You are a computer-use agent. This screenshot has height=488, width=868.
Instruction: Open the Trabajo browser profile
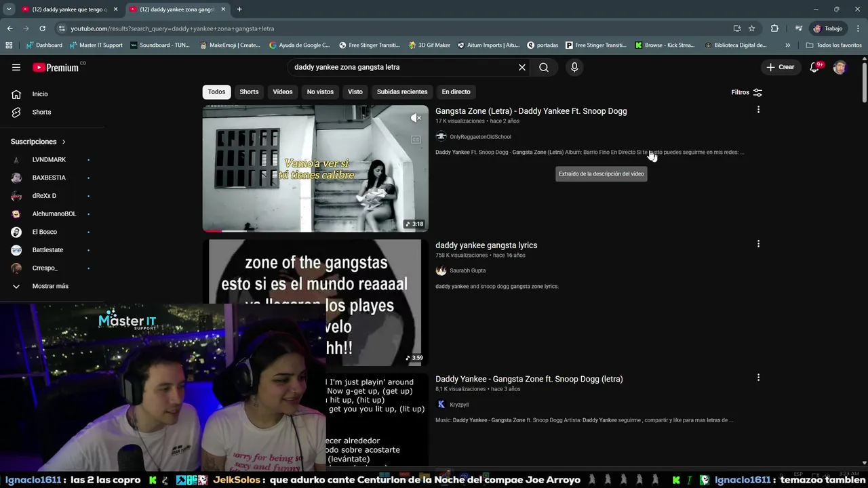(x=828, y=28)
